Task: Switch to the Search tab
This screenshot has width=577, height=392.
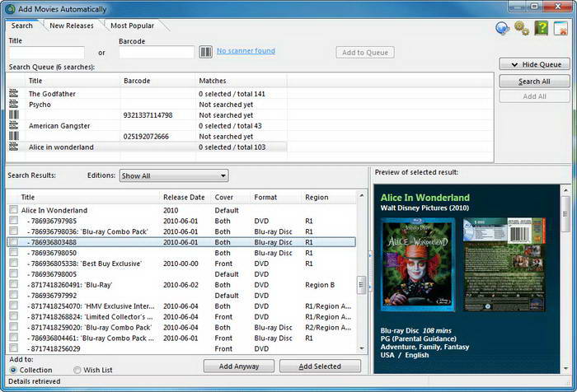Action: [21, 26]
